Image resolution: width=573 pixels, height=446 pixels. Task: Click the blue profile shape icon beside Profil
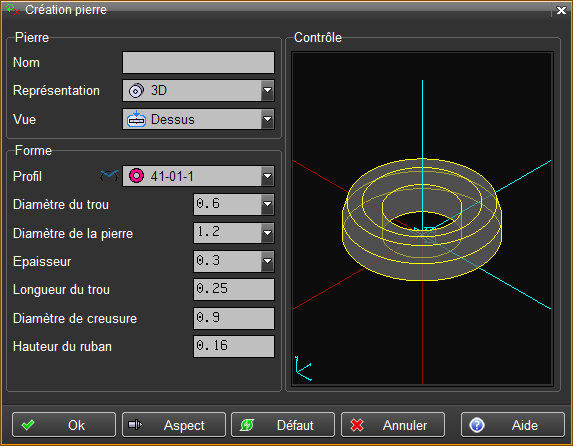pyautogui.click(x=109, y=176)
